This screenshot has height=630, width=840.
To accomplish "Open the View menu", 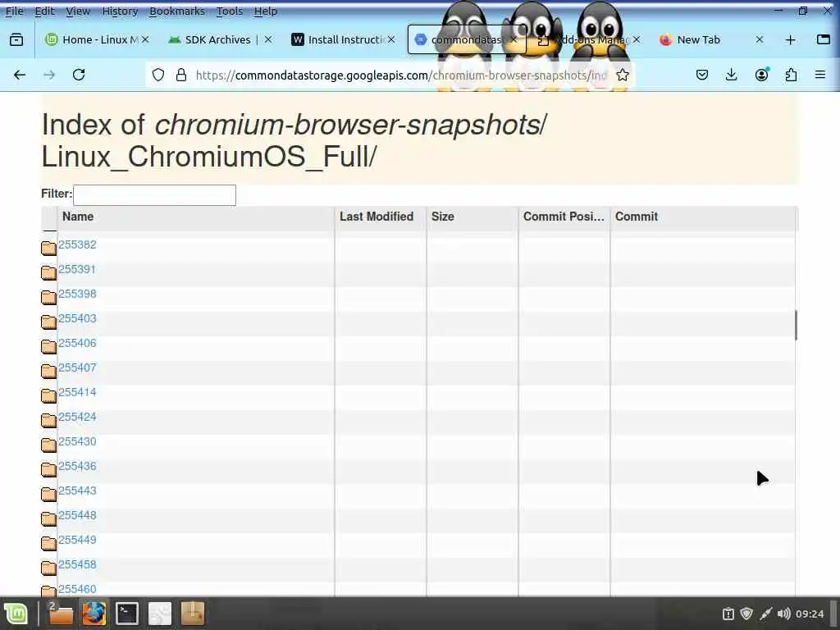I will [x=78, y=11].
